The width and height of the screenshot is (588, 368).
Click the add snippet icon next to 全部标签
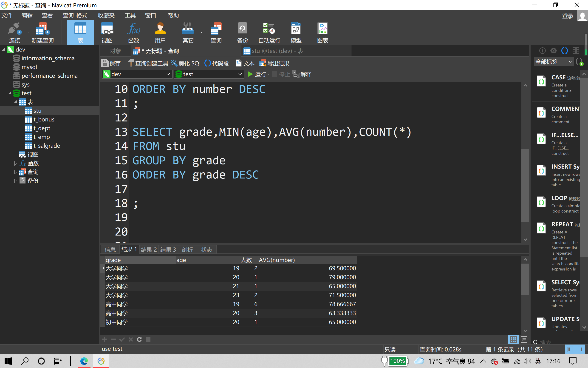(x=580, y=62)
